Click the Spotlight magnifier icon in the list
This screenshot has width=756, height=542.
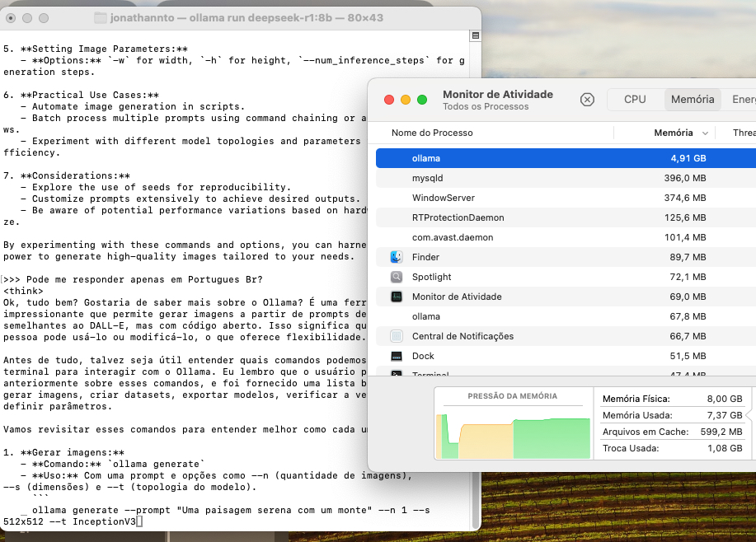pyautogui.click(x=397, y=277)
